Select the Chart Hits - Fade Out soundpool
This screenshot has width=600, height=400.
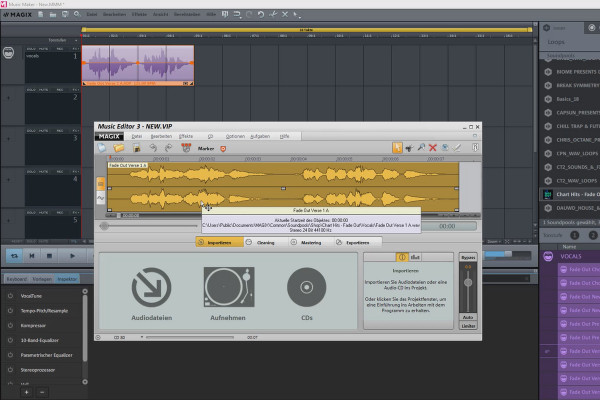[570, 194]
